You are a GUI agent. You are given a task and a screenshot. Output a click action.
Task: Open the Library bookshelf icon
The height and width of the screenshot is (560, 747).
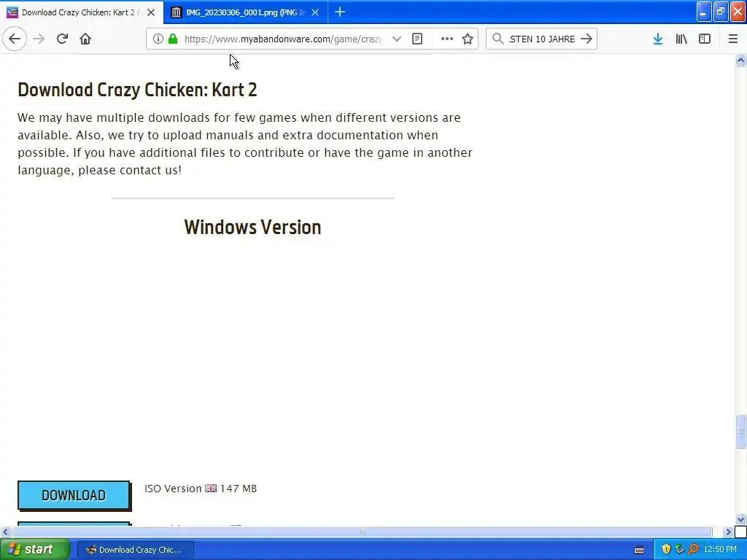point(681,39)
